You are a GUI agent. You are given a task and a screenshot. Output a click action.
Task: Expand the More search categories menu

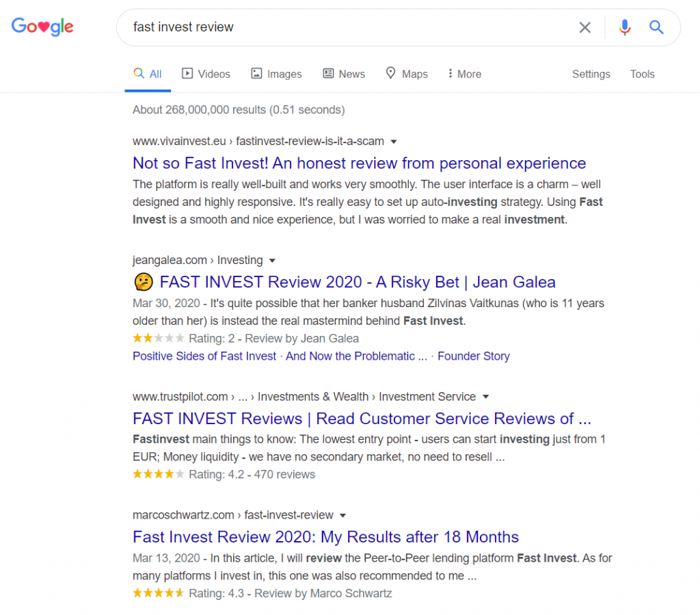point(464,74)
